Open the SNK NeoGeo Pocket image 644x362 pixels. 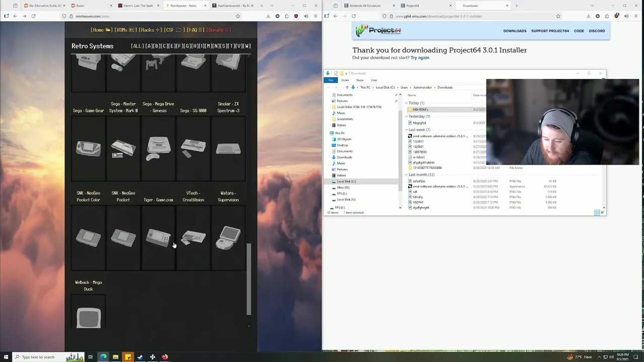coord(123,238)
